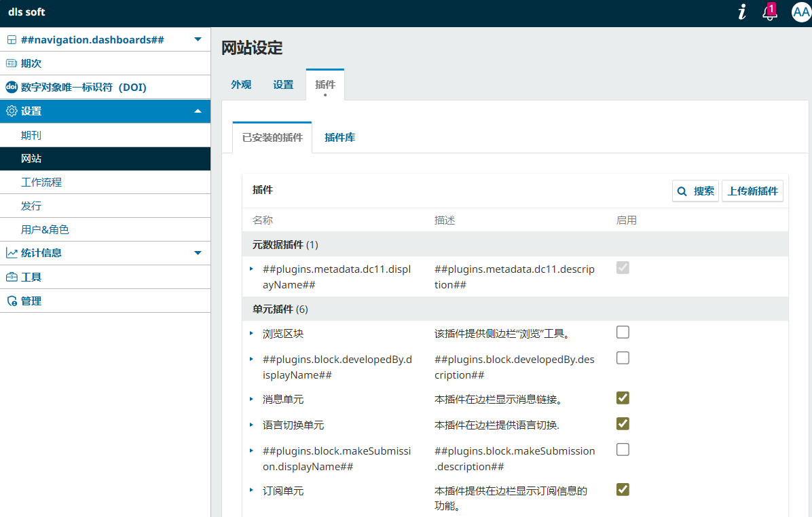Click the 订阅单元 plugin name

282,491
